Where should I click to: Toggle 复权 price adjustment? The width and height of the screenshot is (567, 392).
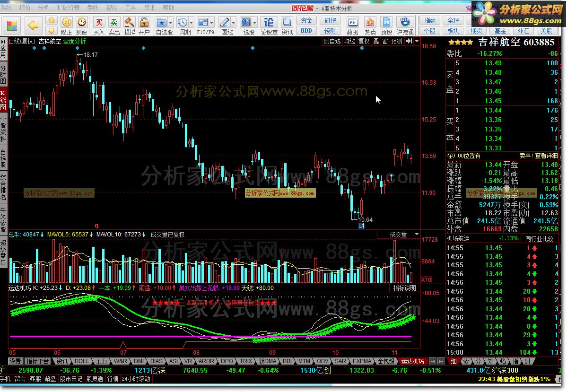point(364,41)
